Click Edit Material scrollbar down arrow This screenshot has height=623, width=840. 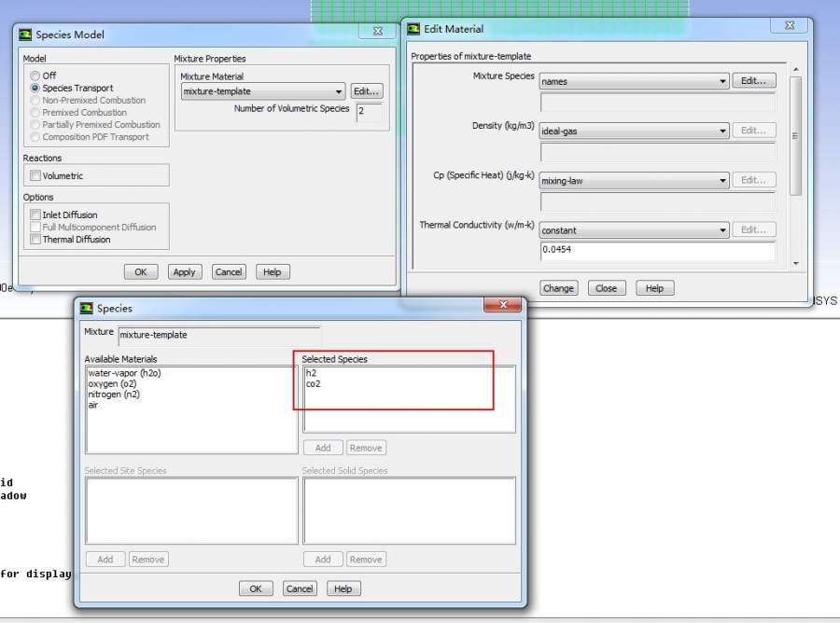[x=796, y=263]
